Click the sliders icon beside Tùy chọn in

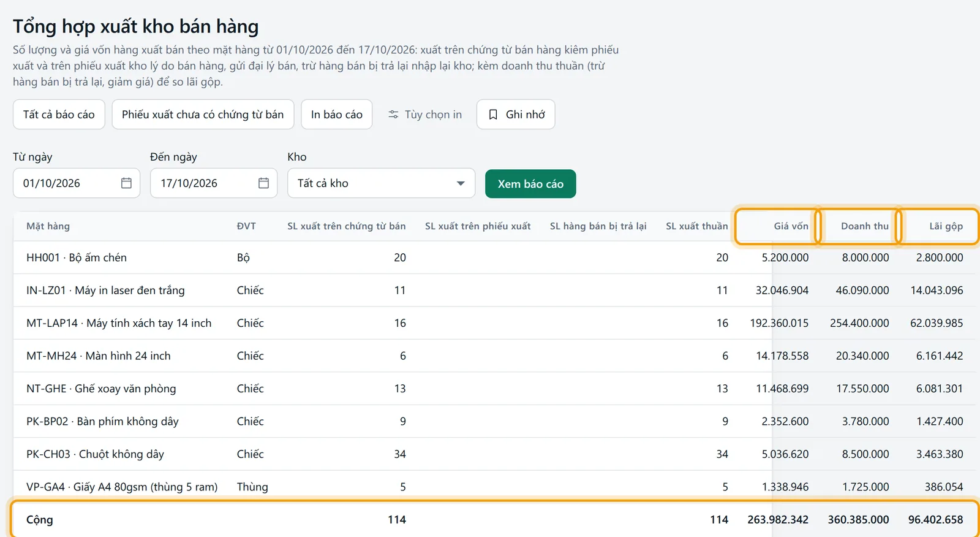(393, 115)
